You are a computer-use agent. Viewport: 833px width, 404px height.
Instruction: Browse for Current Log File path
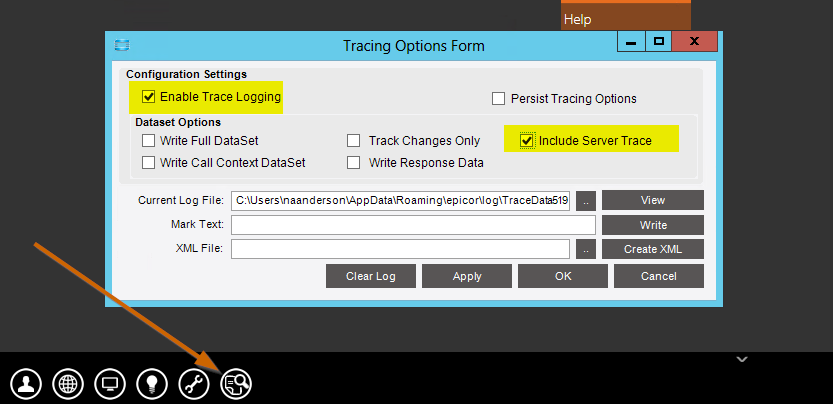coord(585,201)
